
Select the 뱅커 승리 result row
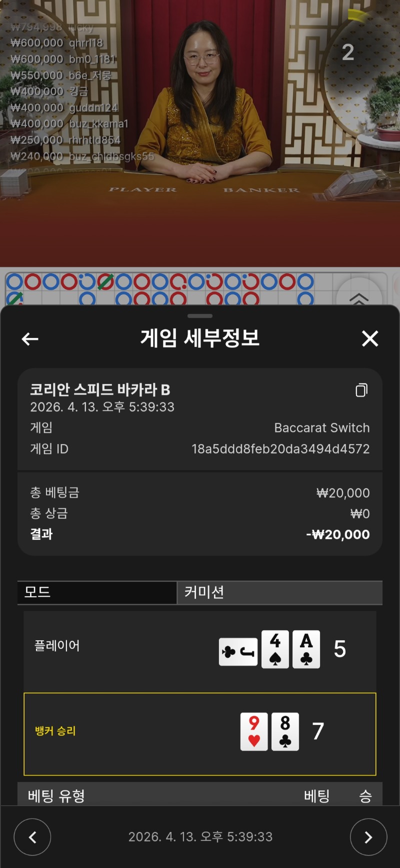coord(200,734)
